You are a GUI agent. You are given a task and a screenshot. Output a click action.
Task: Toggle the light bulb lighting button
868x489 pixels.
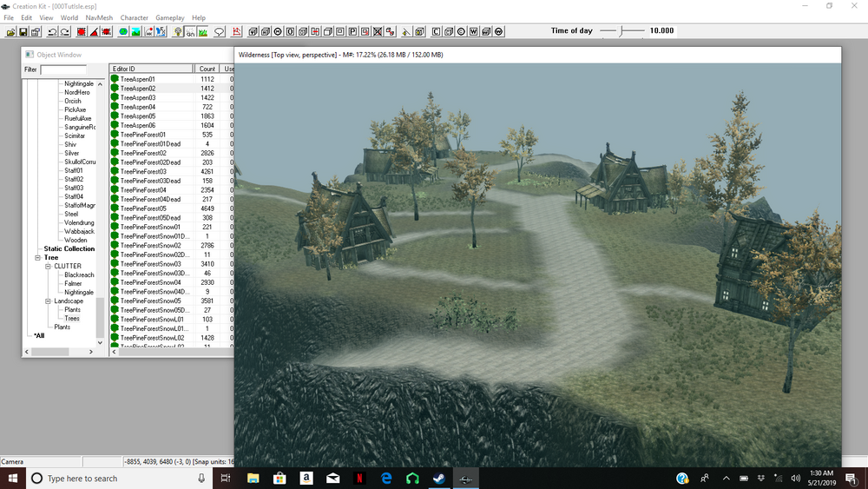click(x=178, y=31)
